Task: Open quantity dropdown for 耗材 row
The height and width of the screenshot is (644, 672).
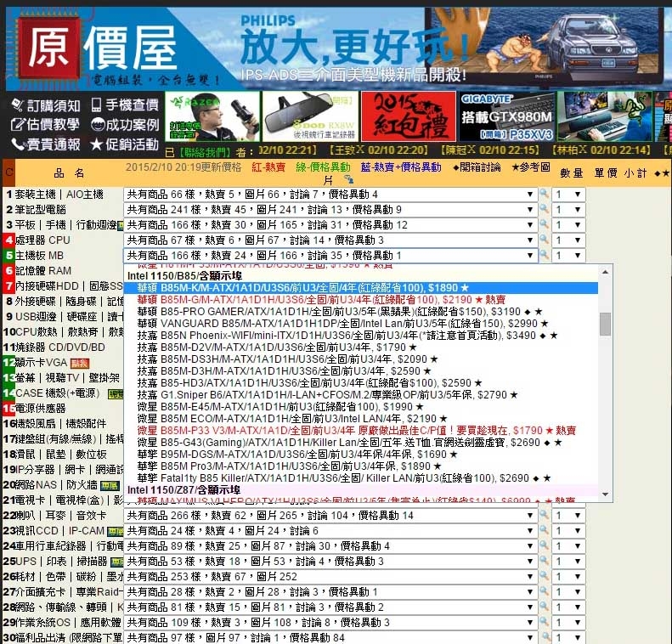Action: coord(568,576)
